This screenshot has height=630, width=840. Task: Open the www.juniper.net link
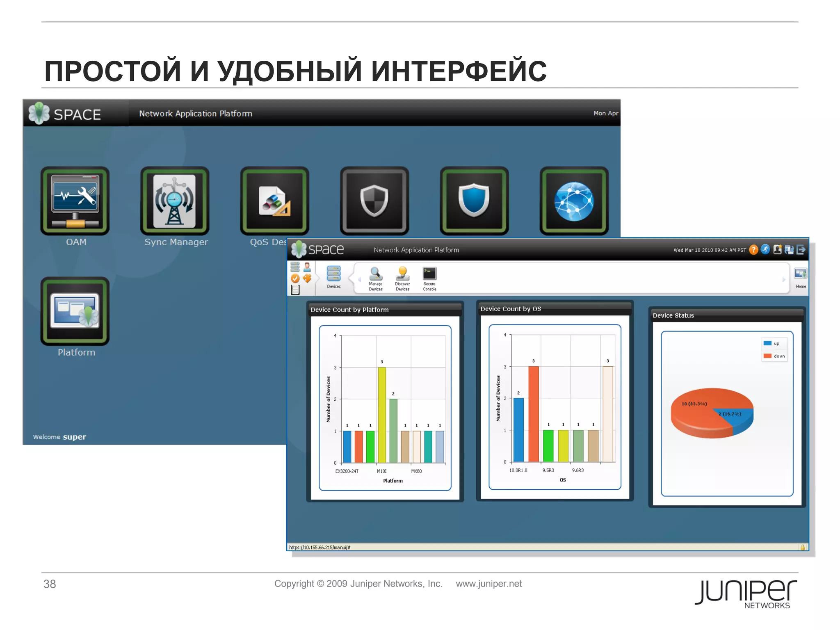(x=489, y=584)
